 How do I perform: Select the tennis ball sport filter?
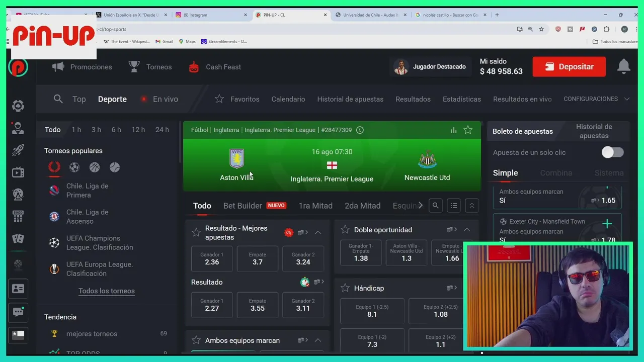[115, 167]
